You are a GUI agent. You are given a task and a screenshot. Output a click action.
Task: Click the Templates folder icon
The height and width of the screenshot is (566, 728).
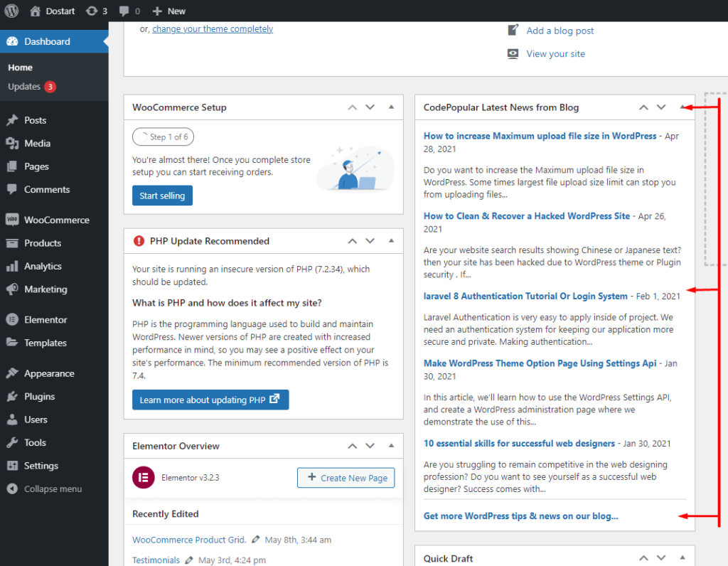click(13, 343)
